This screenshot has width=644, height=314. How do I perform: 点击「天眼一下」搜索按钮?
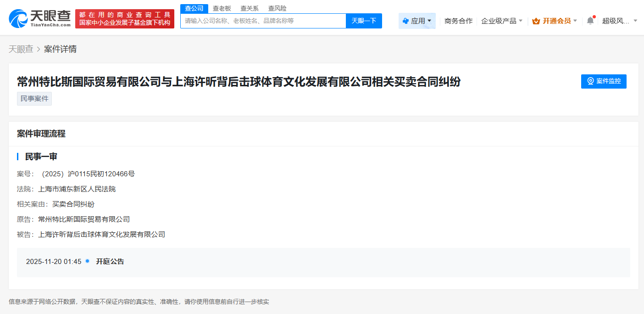[364, 21]
